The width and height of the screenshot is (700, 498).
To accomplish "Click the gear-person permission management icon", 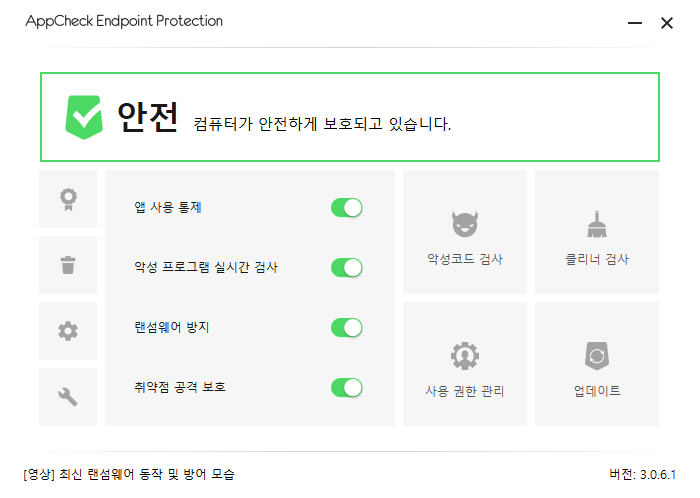I will [x=465, y=356].
